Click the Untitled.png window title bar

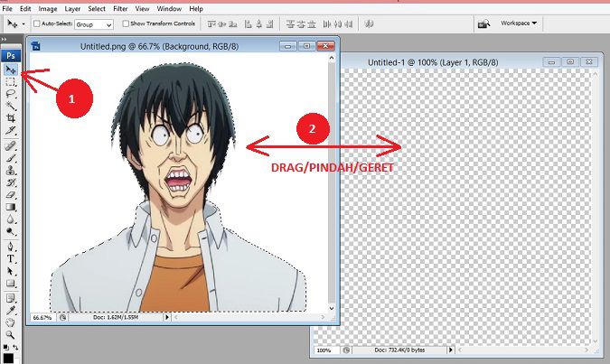(x=159, y=46)
